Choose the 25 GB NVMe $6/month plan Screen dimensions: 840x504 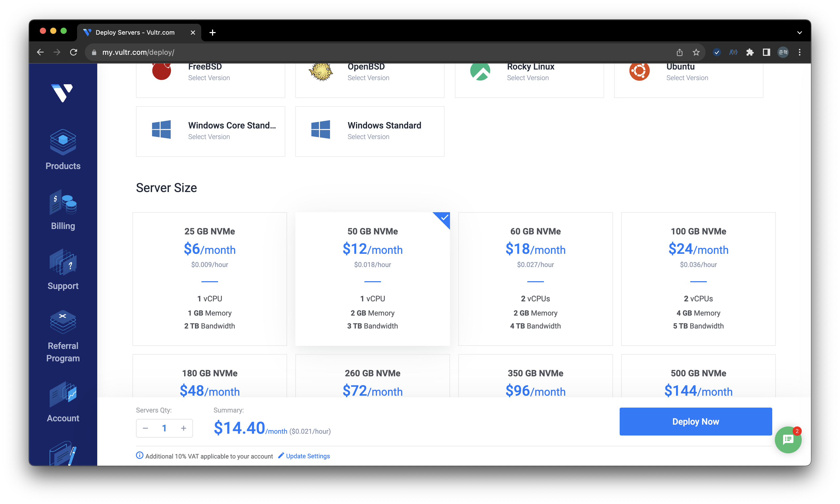tap(210, 279)
